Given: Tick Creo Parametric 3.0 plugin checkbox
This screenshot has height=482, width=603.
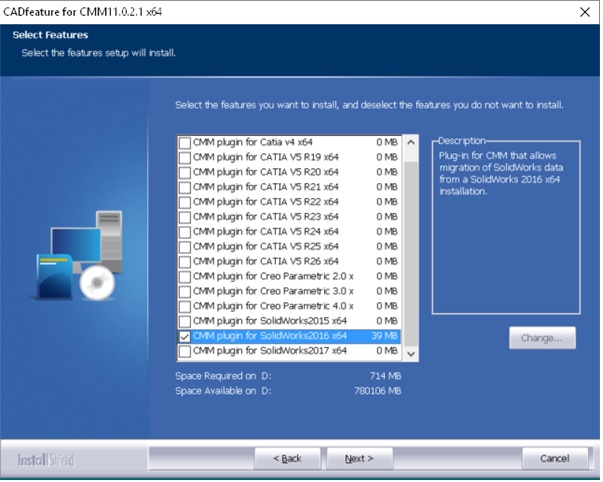Looking at the screenshot, I should pyautogui.click(x=185, y=292).
